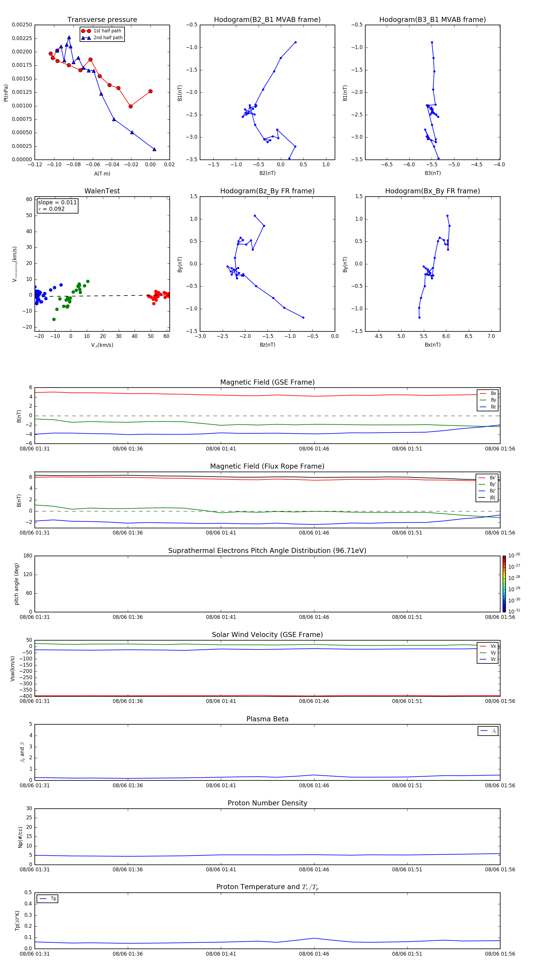Click Proton Temperature and Te/Tp title
The image size is (535, 980).
267,887
